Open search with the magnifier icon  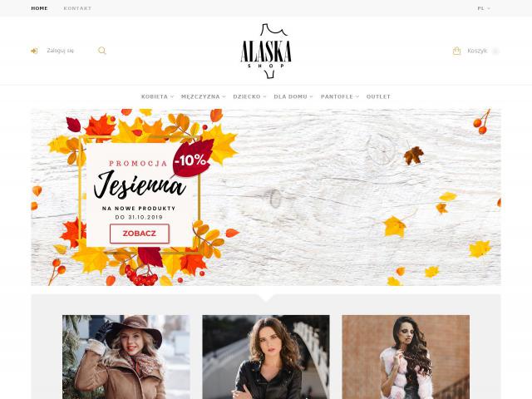102,51
